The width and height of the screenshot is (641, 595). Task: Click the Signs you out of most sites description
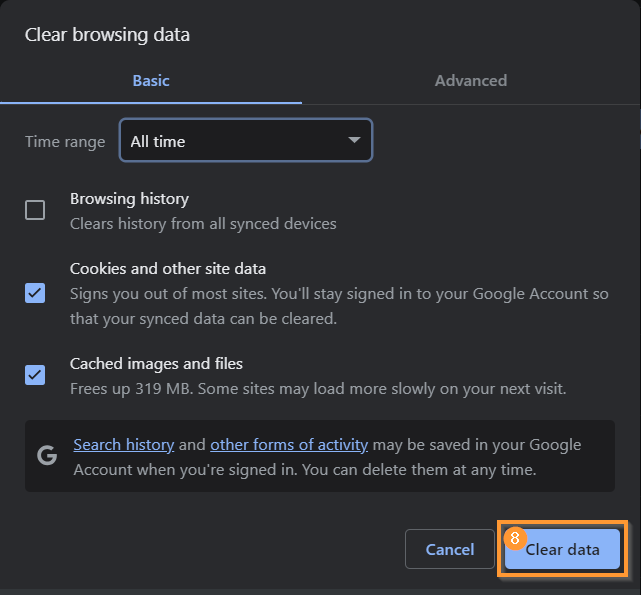click(x=339, y=306)
